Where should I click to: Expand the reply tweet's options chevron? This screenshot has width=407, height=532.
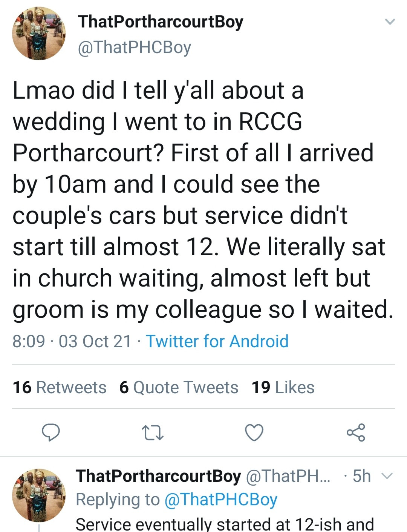point(387,476)
